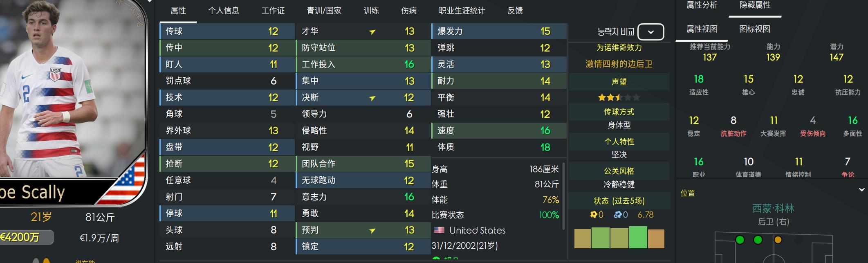868x263 pixels.
Task: Click the 声望 star rating
Action: (619, 97)
